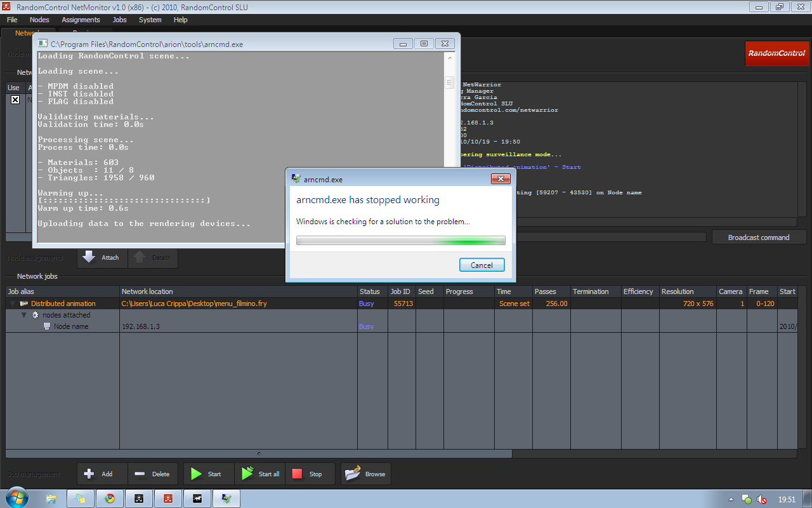Close the arncmd.exe stopped working dialog
The height and width of the screenshot is (508, 812).
[x=500, y=179]
